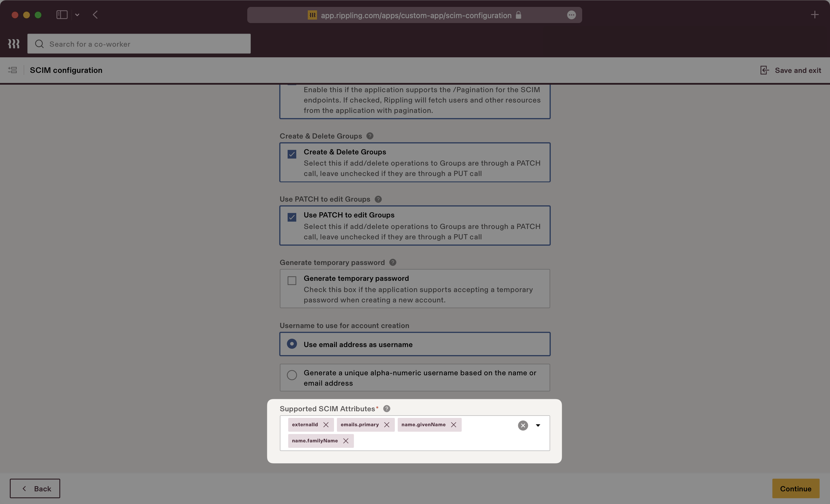Uncheck Use PATCH to edit Groups

click(292, 217)
